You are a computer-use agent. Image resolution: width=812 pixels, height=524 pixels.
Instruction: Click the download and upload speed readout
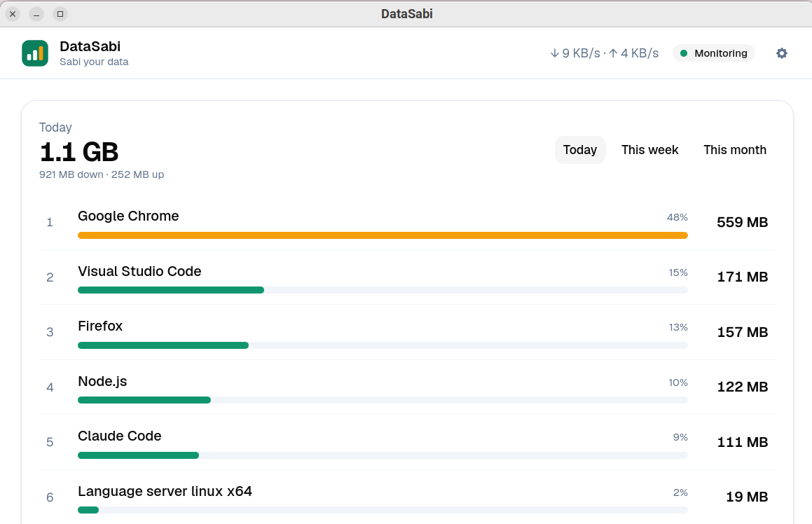click(605, 53)
